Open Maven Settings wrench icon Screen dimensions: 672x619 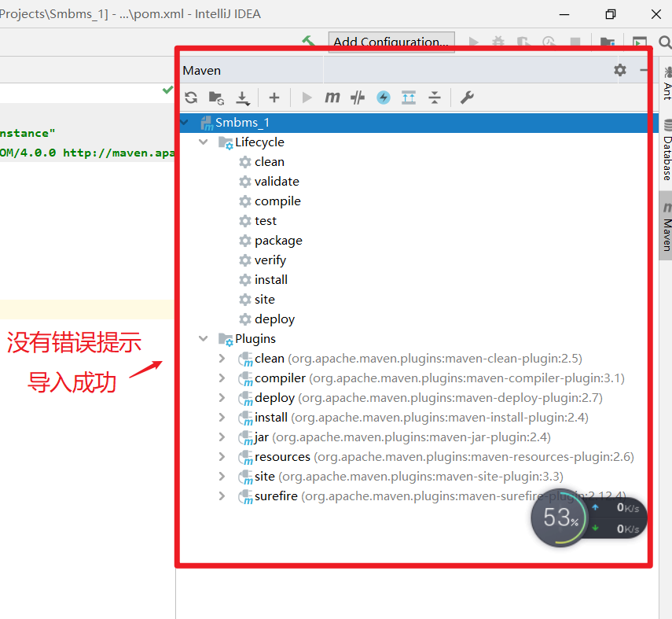point(467,98)
